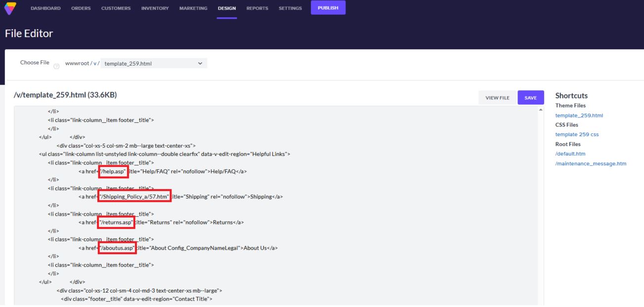Screen dimensions: 644x307
Task: Navigate to the v folder breadcrumb
Action: point(94,63)
